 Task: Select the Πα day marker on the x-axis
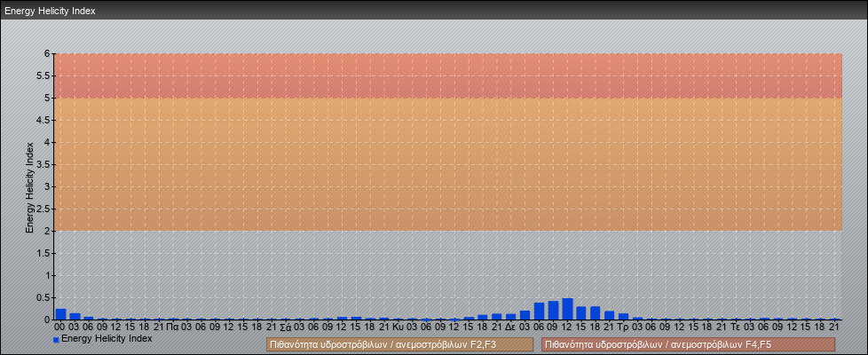(x=173, y=327)
